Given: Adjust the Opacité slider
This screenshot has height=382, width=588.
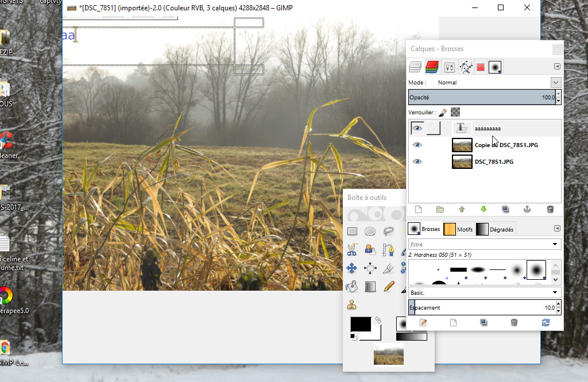Looking at the screenshot, I should coord(482,97).
